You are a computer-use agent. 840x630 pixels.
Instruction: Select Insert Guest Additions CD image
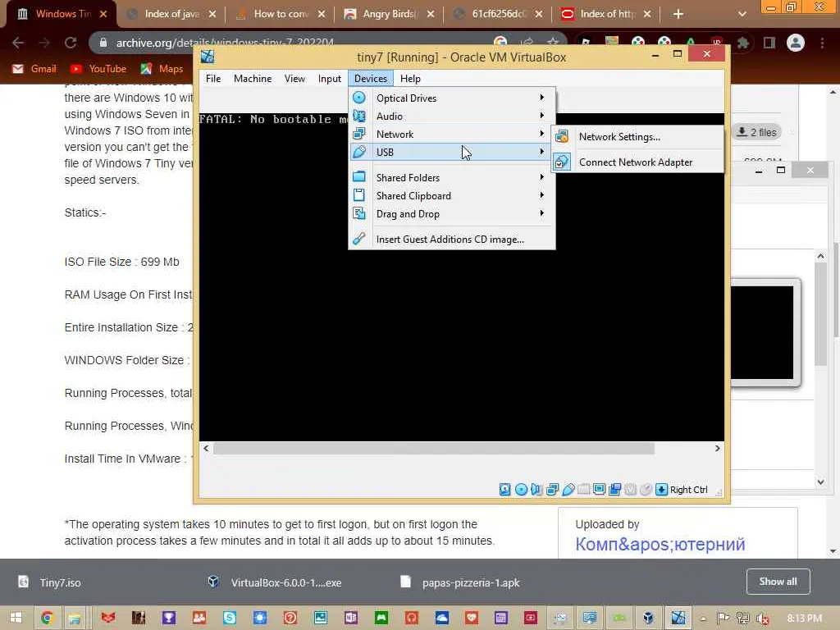452,239
